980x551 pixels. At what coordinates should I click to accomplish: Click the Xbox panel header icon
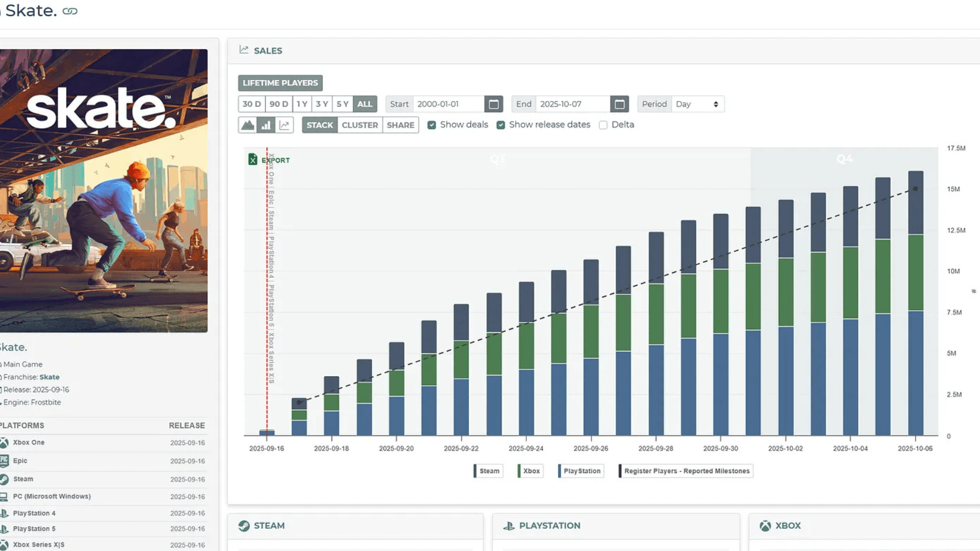point(765,525)
